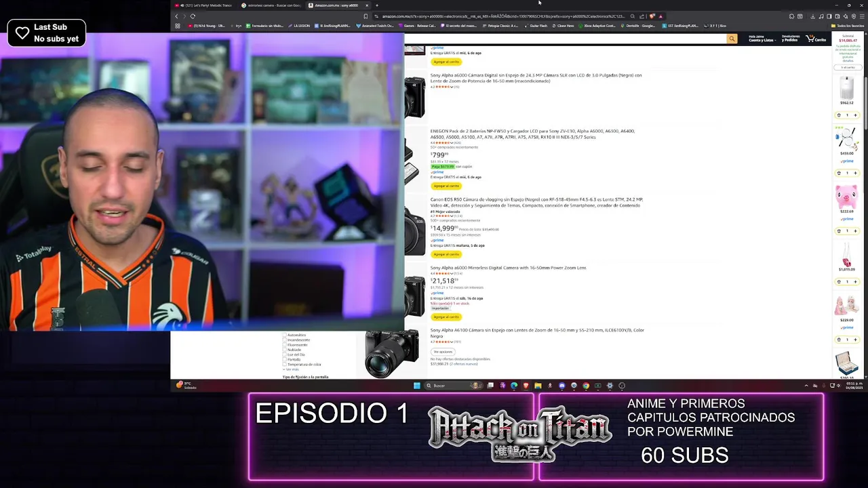The height and width of the screenshot is (488, 868).
Task: Increase quantity of the $459.00 cart item
Action: click(x=855, y=173)
